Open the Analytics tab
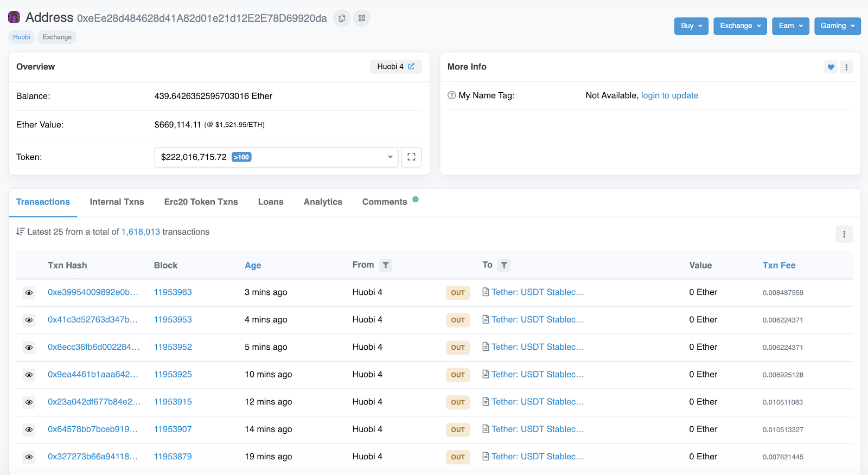The width and height of the screenshot is (868, 475). click(x=323, y=202)
